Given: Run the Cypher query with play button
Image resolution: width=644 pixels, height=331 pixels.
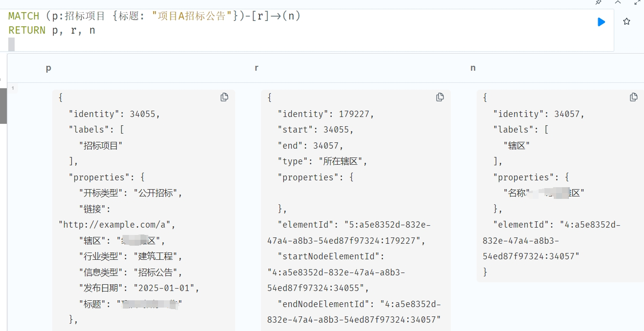Looking at the screenshot, I should tap(601, 22).
